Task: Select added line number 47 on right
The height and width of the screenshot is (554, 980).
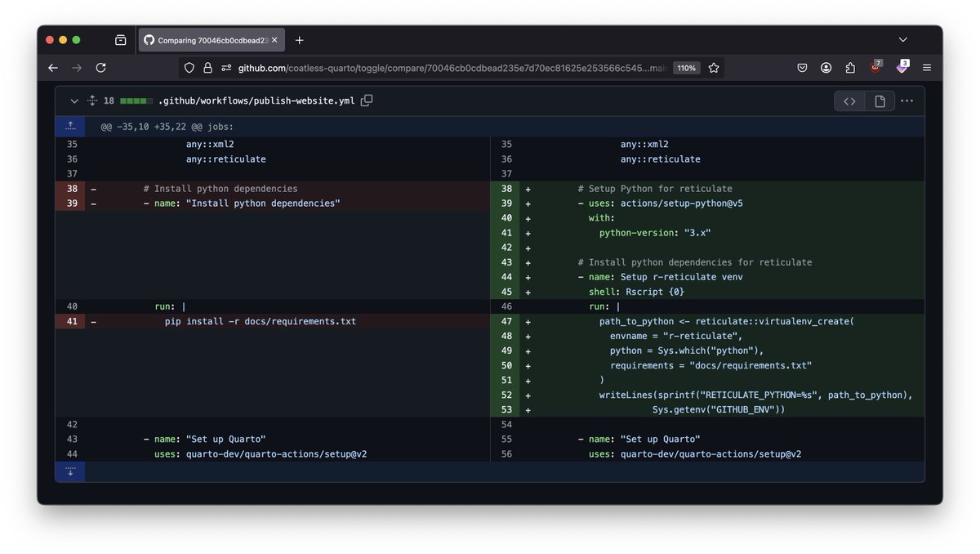Action: point(505,321)
